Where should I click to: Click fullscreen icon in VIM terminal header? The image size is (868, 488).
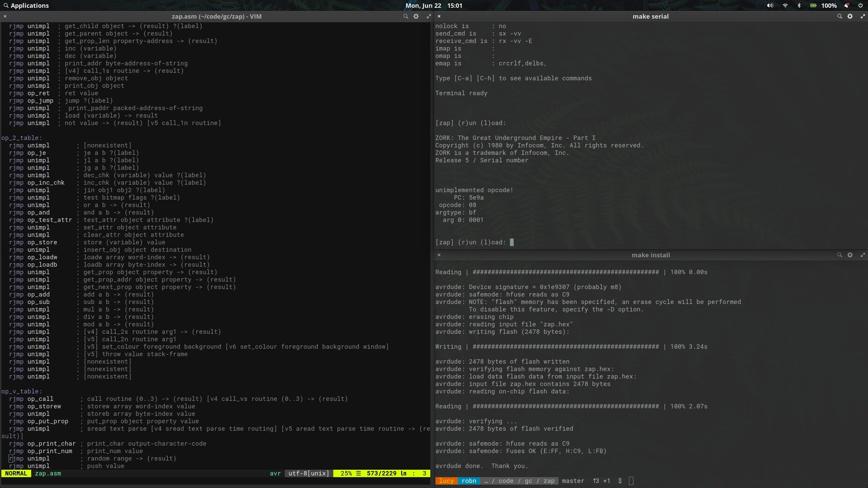[428, 17]
